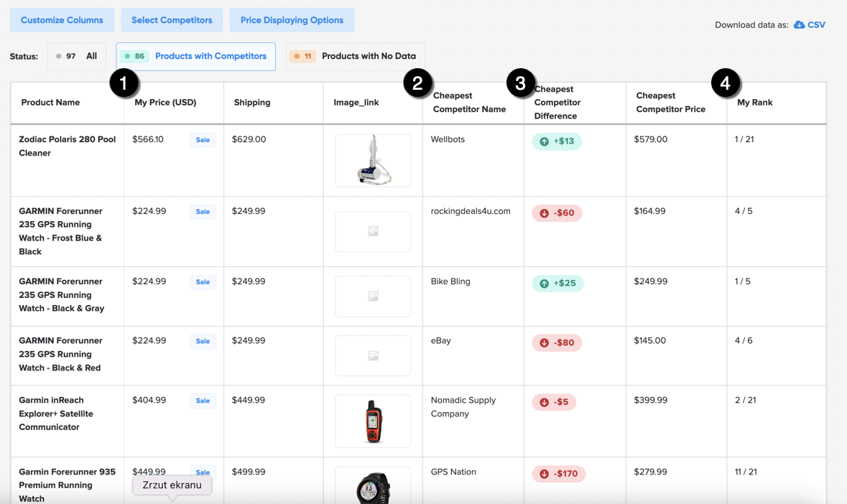Click the $145.00 competitor price
This screenshot has height=504, width=847.
(650, 340)
